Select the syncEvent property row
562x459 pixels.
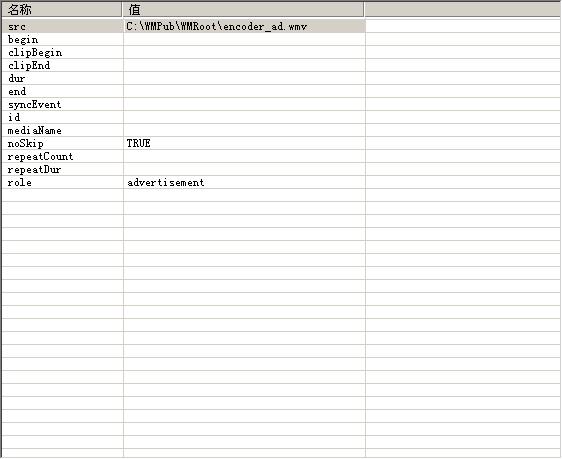click(184, 104)
